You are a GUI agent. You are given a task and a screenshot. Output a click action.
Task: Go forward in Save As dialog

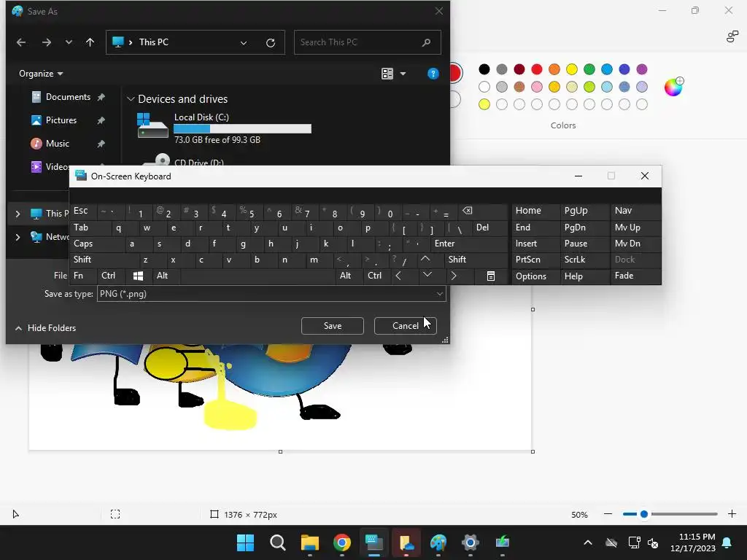pos(46,42)
